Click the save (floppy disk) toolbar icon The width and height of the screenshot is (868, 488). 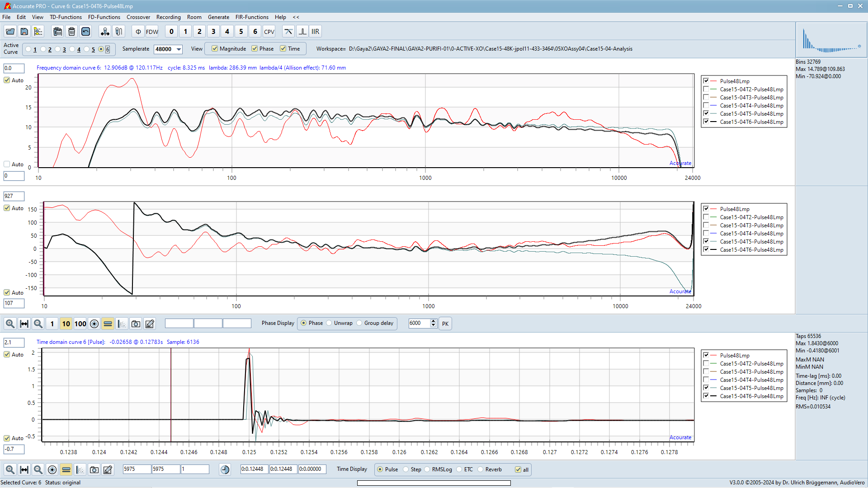point(24,32)
